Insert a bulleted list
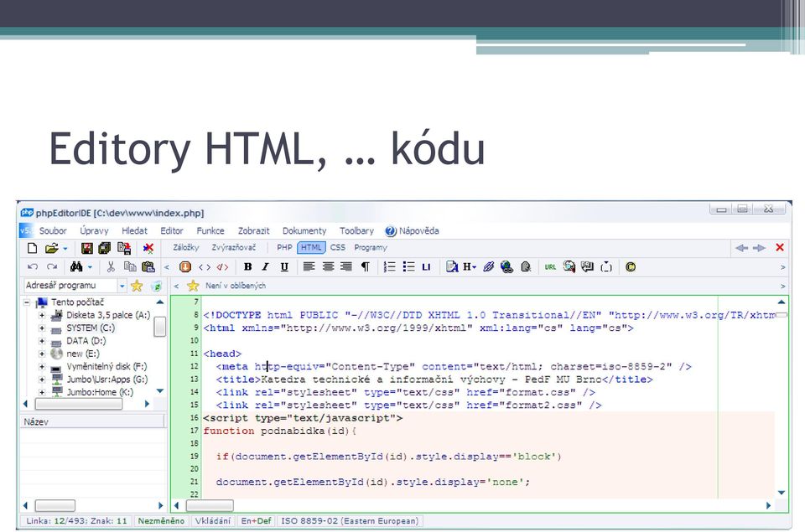Image resolution: width=805 pixels, height=532 pixels. [408, 266]
